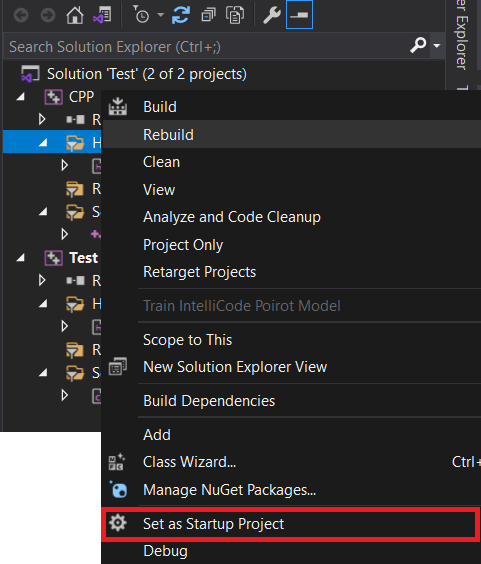
Task: Click the search magnifier icon
Action: point(418,45)
